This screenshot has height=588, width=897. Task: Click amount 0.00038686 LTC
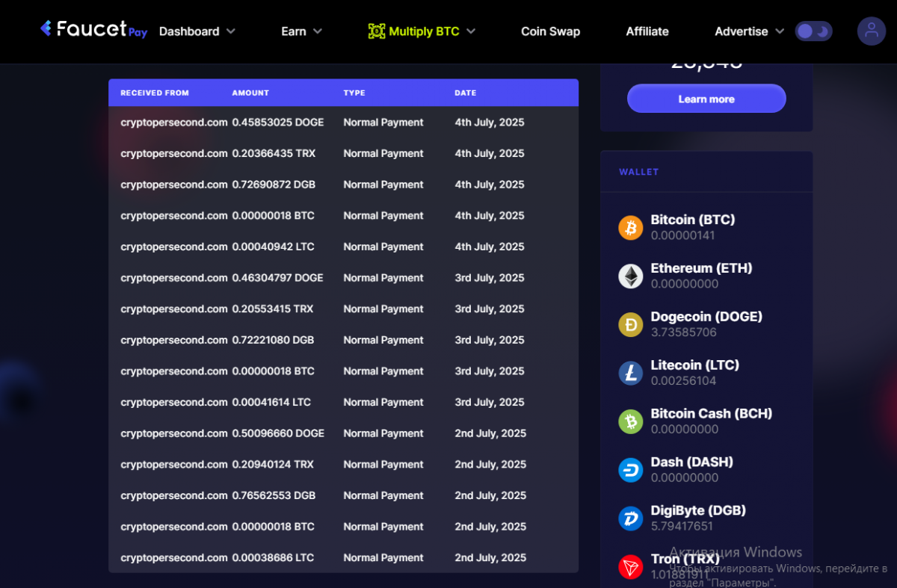(x=273, y=557)
